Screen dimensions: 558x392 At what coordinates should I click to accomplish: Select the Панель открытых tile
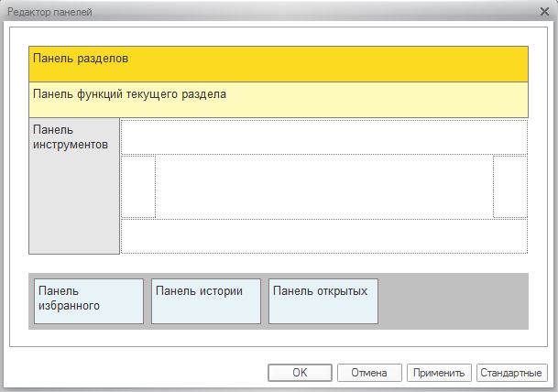click(323, 301)
